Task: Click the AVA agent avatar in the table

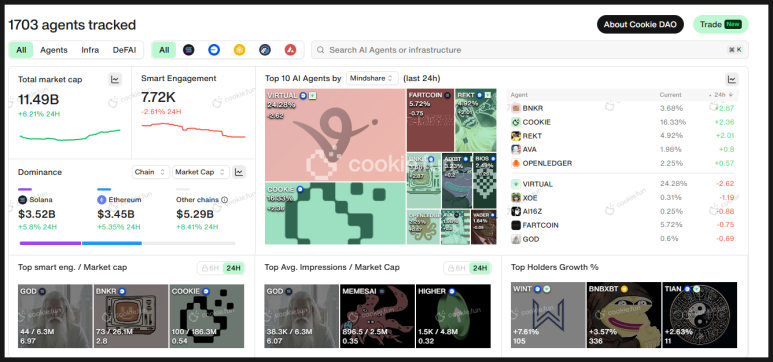Action: click(x=516, y=149)
